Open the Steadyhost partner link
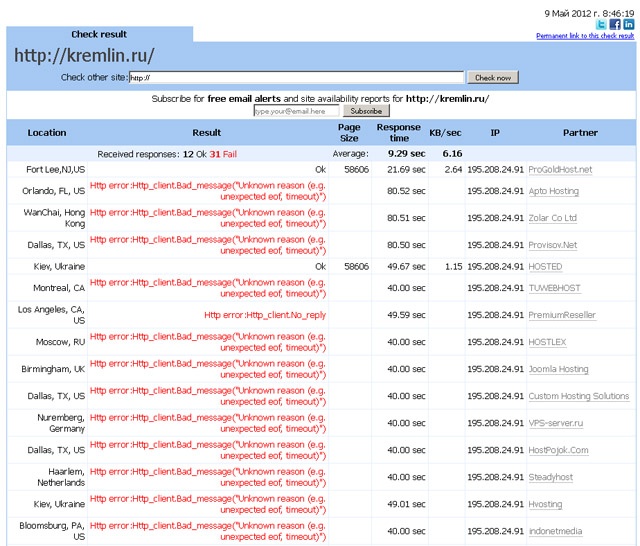 tap(552, 477)
